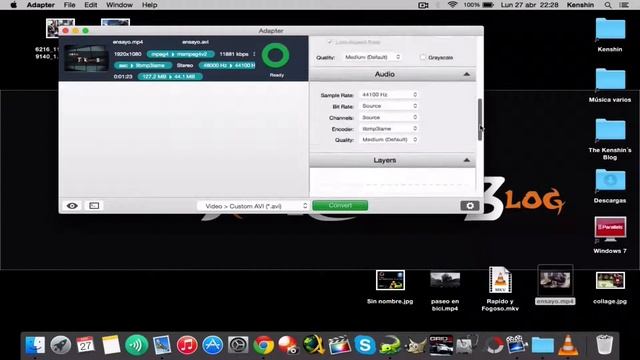This screenshot has width=640, height=360.
Task: Open the Help menu
Action: click(x=149, y=5)
